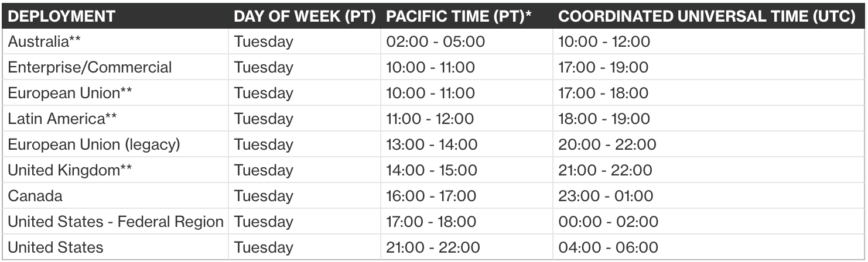
Task: Select the Enterprise/Commercial deployment cell
Action: 90,67
